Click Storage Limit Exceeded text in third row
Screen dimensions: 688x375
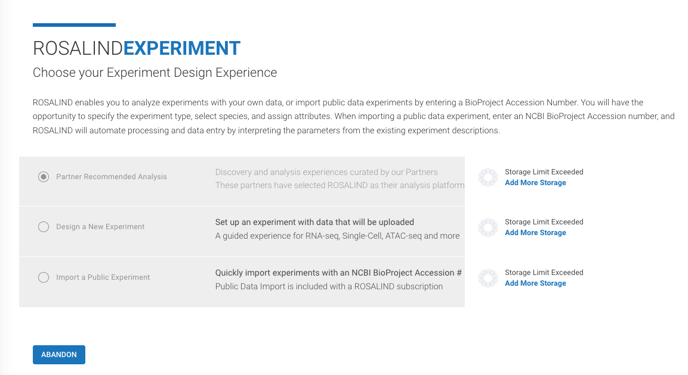544,272
